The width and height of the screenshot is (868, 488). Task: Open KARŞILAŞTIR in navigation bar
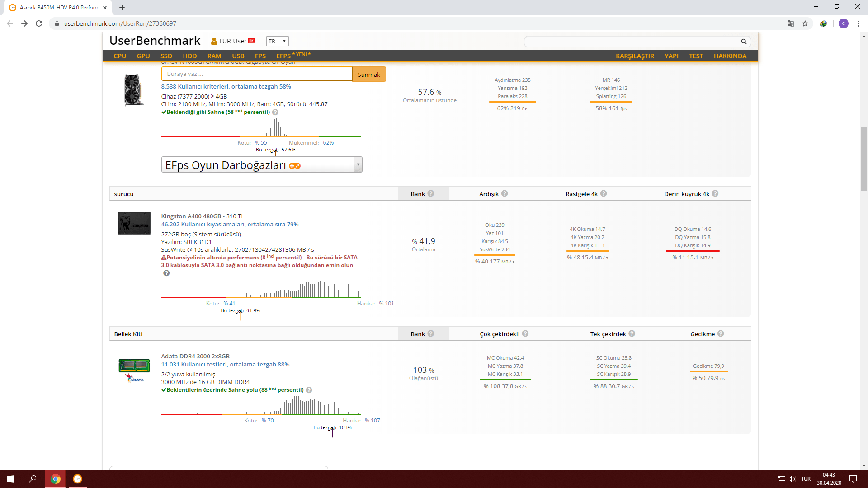pyautogui.click(x=635, y=56)
